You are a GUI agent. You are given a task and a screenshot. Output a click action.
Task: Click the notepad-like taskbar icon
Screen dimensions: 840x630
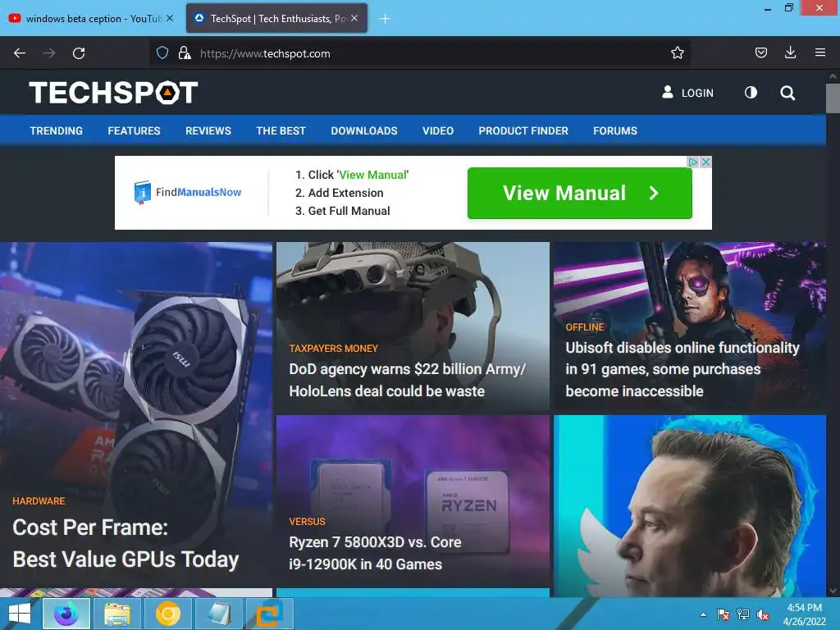click(218, 614)
